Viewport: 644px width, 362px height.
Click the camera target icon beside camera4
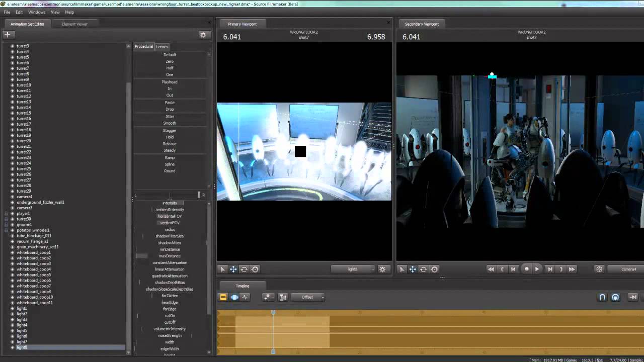tap(599, 269)
